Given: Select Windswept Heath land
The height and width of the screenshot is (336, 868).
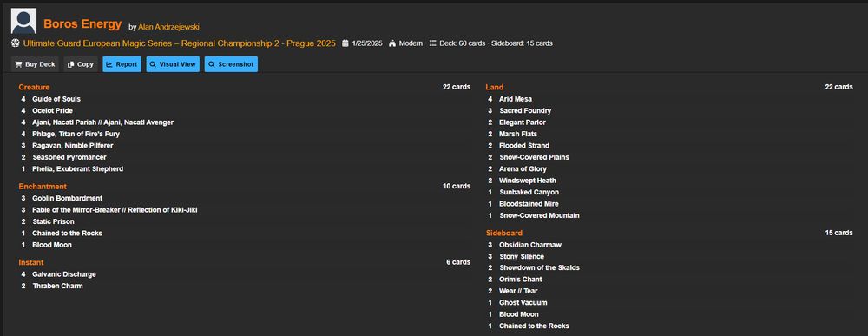Looking at the screenshot, I should pos(528,180).
